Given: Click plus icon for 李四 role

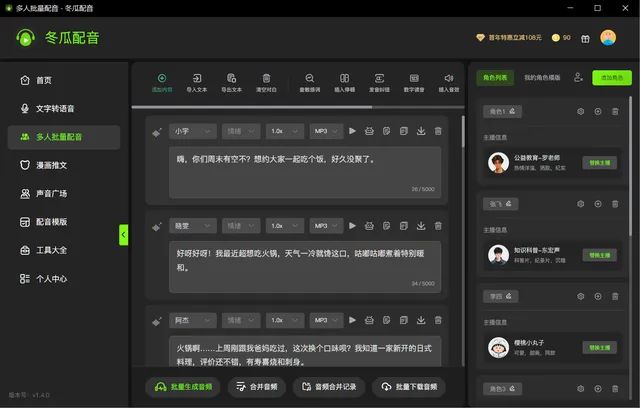Looking at the screenshot, I should point(598,296).
